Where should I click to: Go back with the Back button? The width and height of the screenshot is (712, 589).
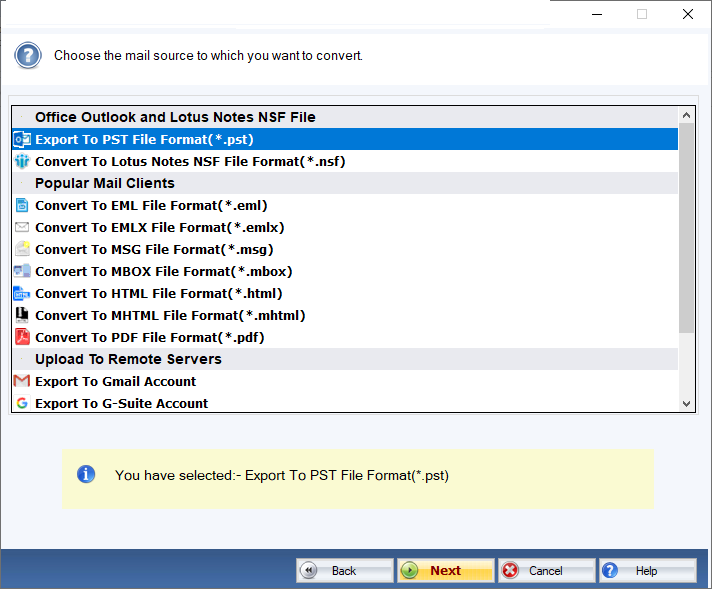coord(345,570)
